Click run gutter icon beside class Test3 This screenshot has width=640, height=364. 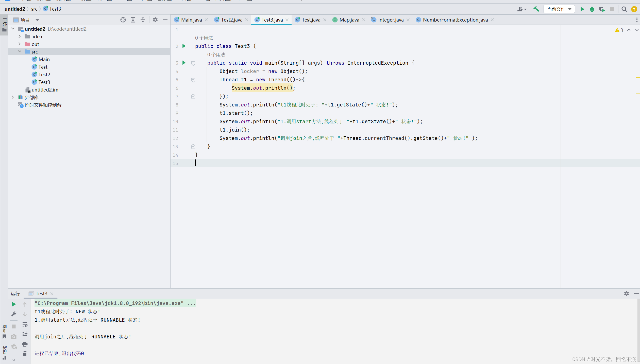[x=184, y=46]
